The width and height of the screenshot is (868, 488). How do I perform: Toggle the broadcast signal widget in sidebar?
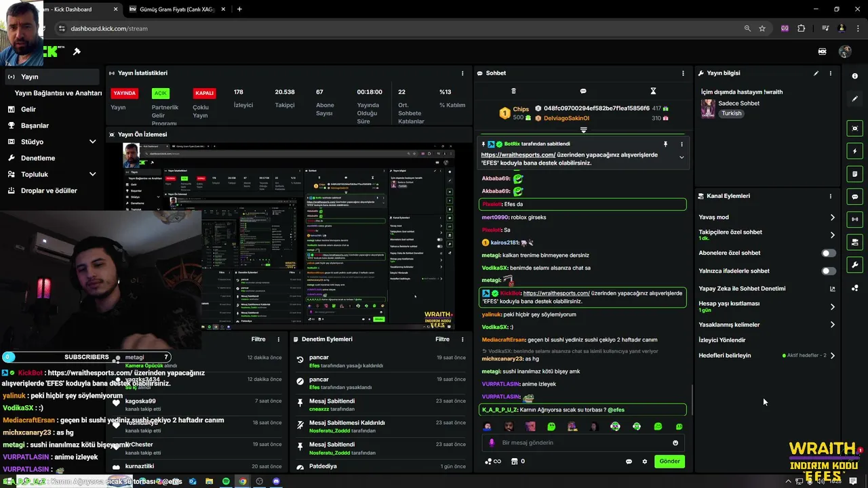[855, 219]
